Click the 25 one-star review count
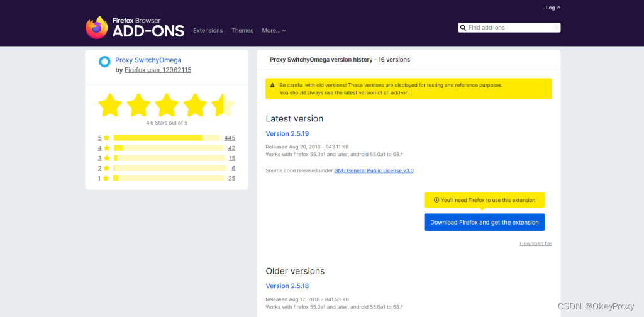The width and height of the screenshot is (644, 317). [x=231, y=178]
